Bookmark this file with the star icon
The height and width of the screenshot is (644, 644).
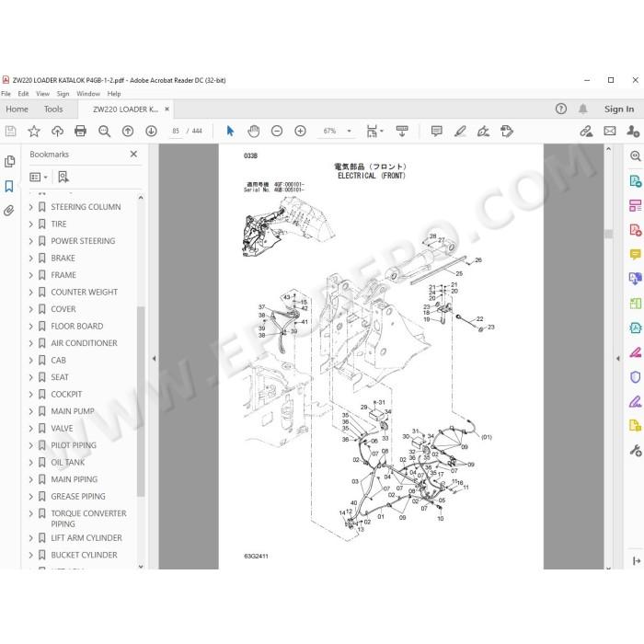pos(34,131)
